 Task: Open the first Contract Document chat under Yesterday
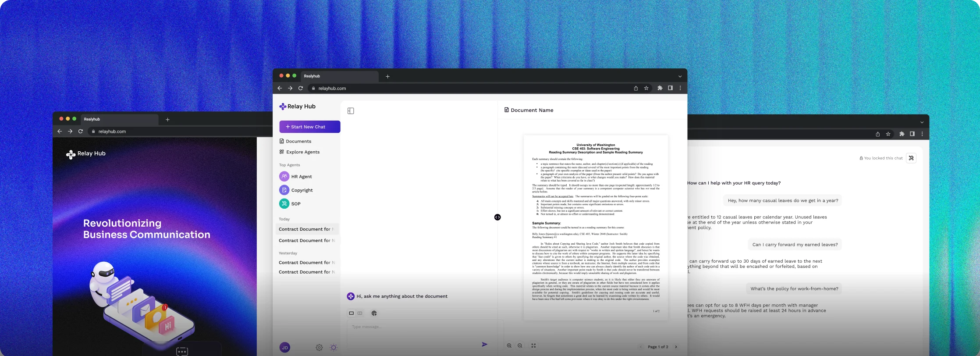click(x=307, y=263)
